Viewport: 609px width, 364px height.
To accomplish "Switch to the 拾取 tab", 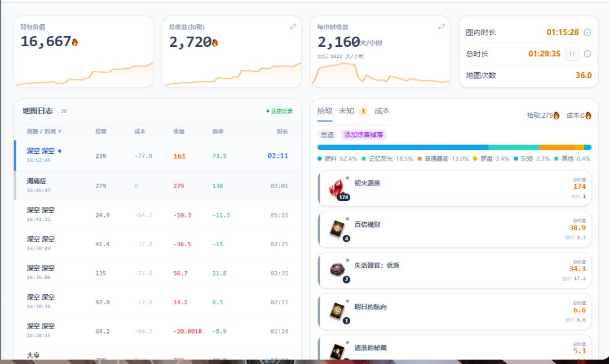I will (x=325, y=111).
